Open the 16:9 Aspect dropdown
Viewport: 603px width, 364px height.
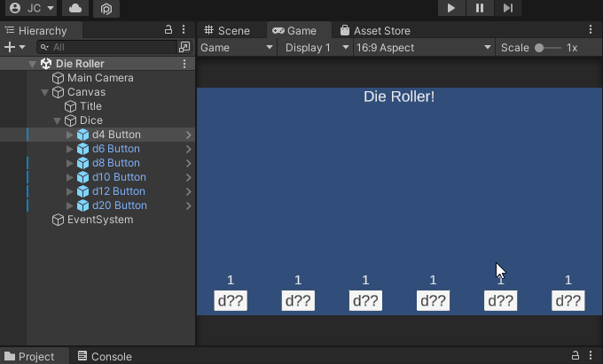click(x=424, y=48)
